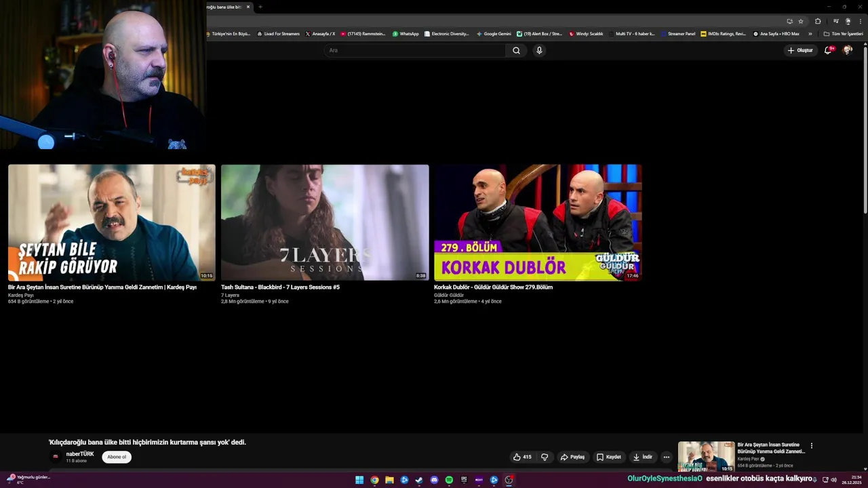Open the YouTube account avatar menu
Viewport: 868px width, 488px height.
(x=848, y=50)
